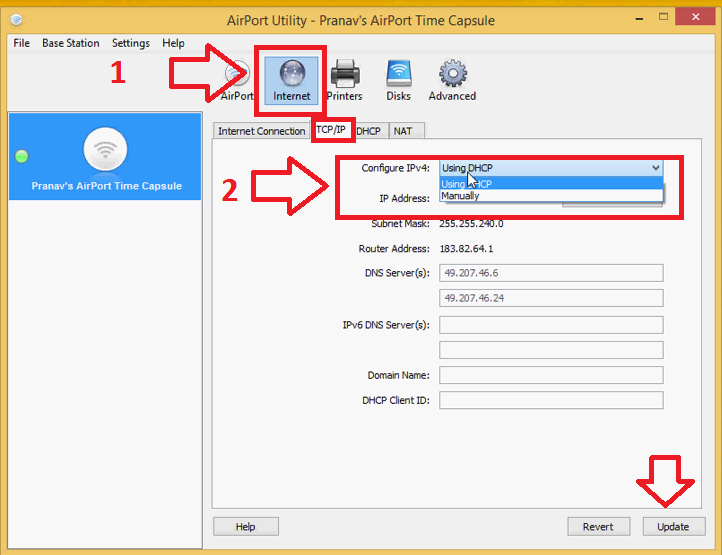The height and width of the screenshot is (555, 722).
Task: Click the Update button
Action: tap(673, 526)
